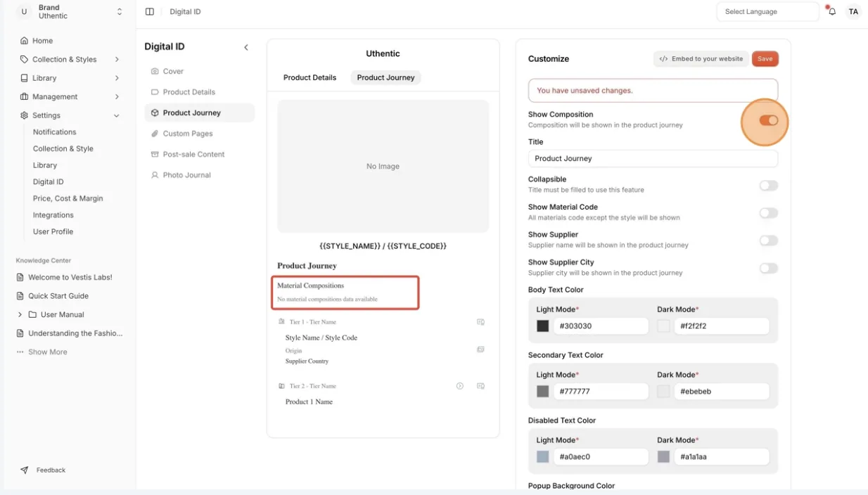
Task: Click the Home house icon
Action: click(25, 41)
